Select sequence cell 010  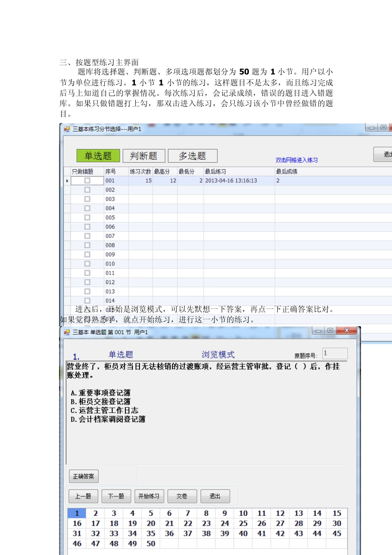point(116,264)
